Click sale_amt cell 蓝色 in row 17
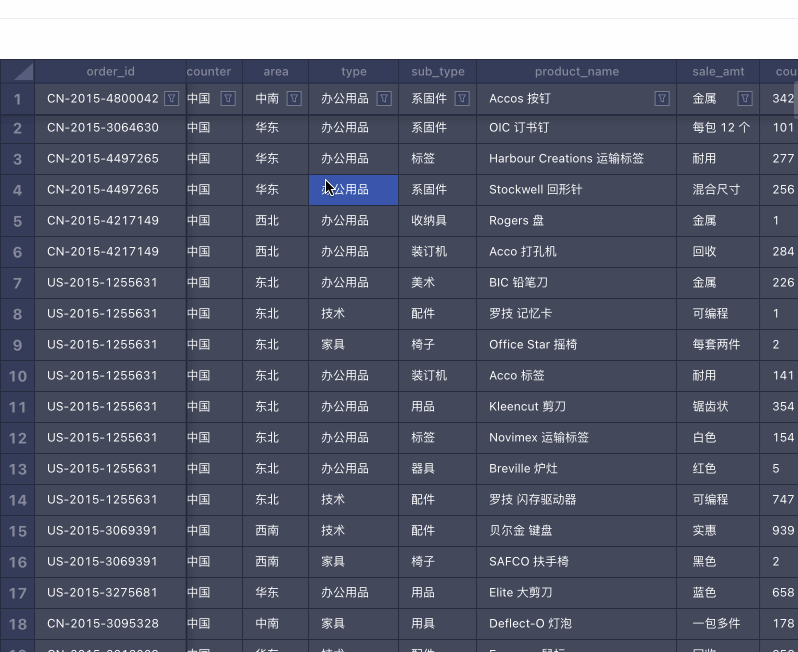 click(718, 593)
